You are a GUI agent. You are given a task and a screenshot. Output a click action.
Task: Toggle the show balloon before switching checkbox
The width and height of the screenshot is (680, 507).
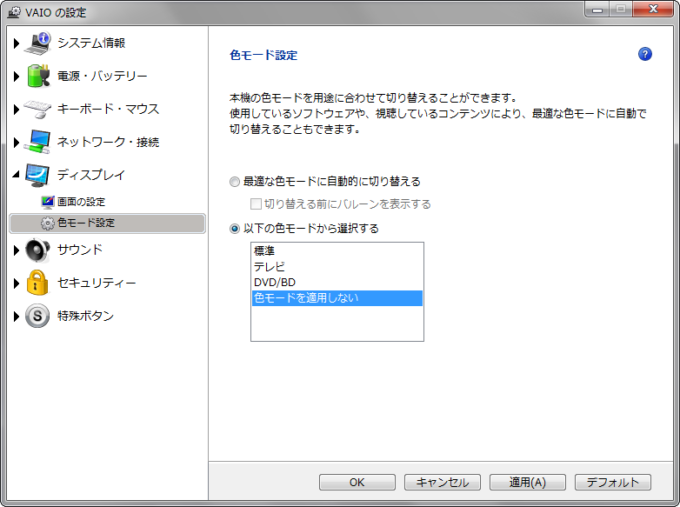[256, 204]
